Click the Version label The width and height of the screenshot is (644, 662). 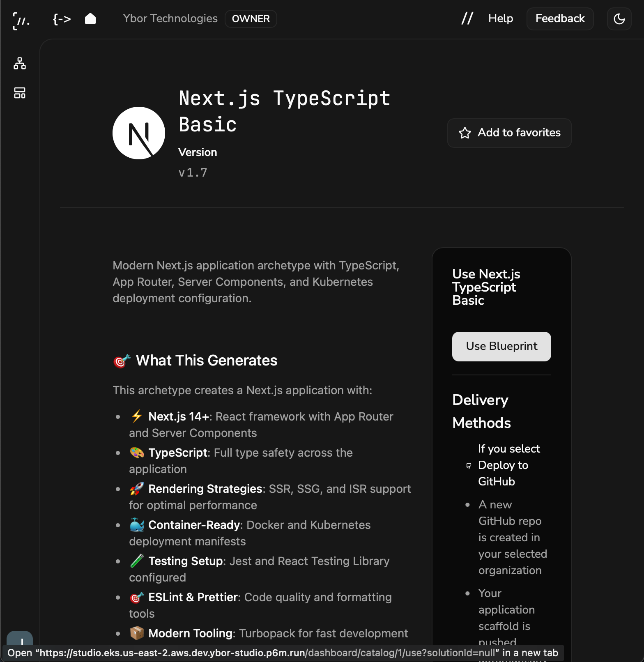198,152
